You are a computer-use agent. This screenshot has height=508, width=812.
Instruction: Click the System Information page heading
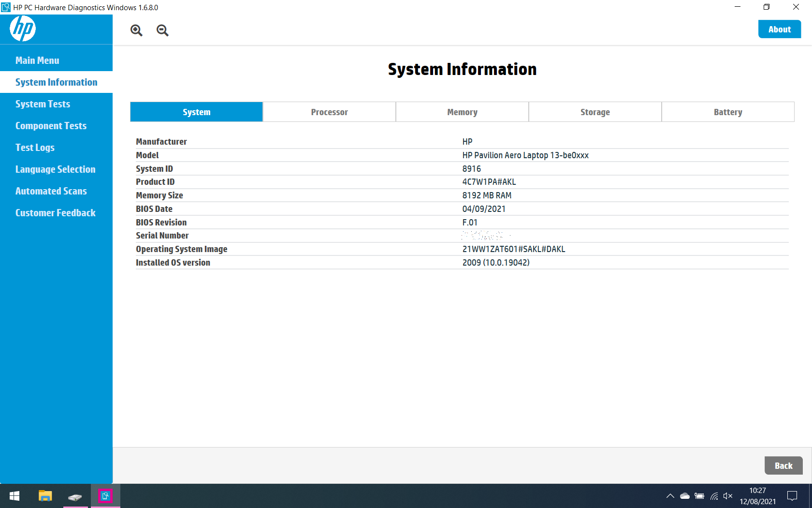[462, 69]
